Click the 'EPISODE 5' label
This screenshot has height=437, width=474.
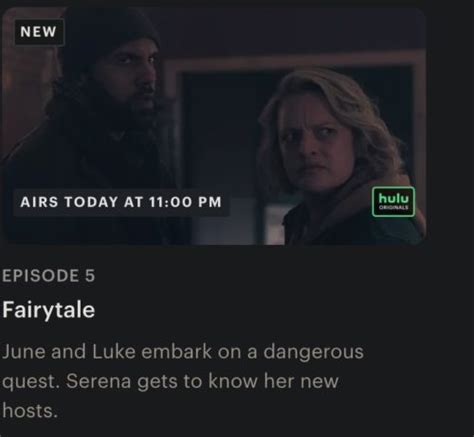click(49, 276)
